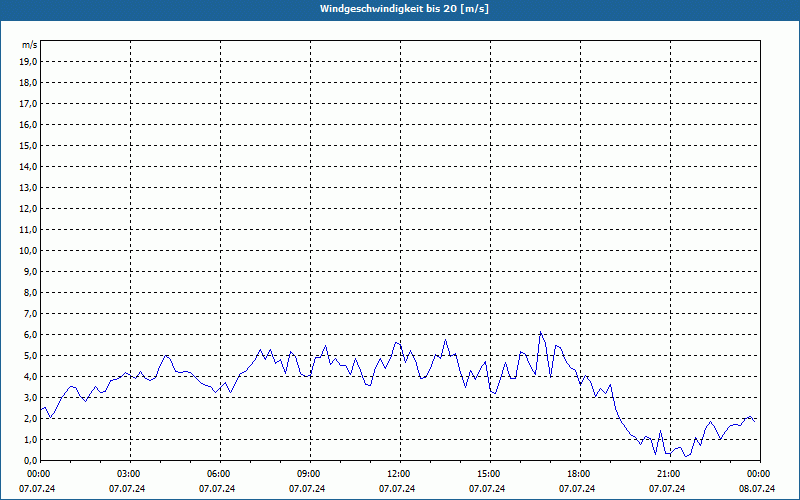Select the "18:00" time label
Viewport: 800px width, 500px height.
click(580, 474)
